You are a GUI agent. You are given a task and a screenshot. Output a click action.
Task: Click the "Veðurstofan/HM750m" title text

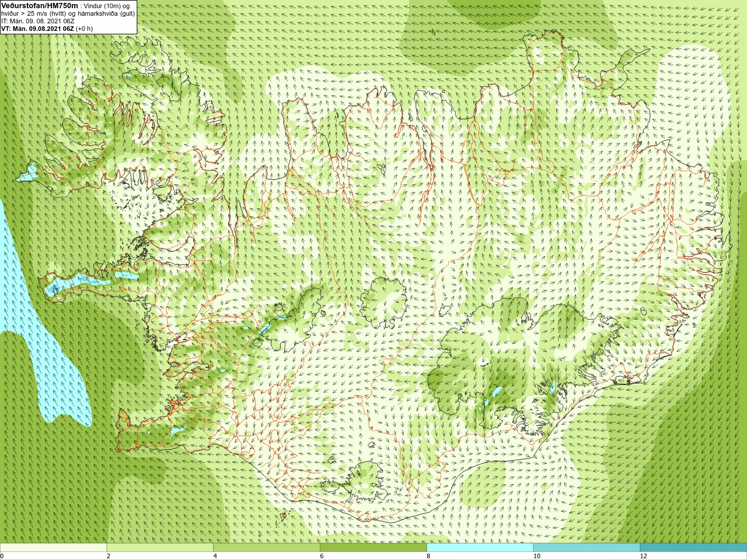click(39, 5)
